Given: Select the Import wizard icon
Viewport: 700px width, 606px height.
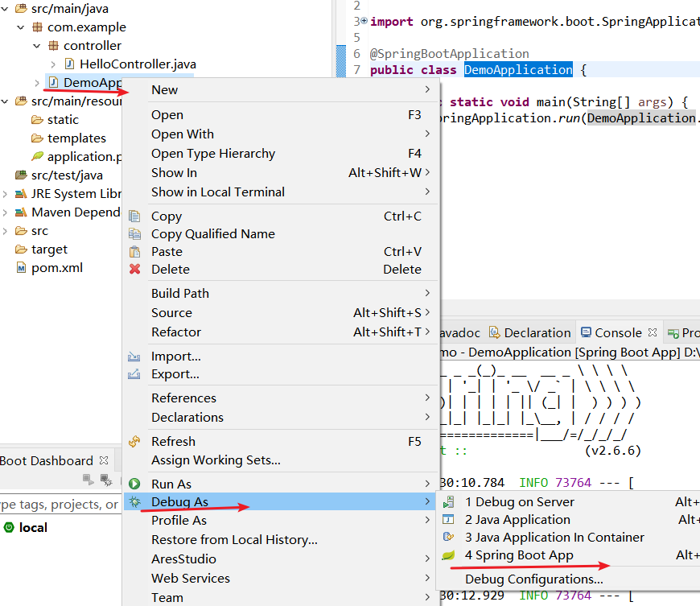Looking at the screenshot, I should (135, 356).
